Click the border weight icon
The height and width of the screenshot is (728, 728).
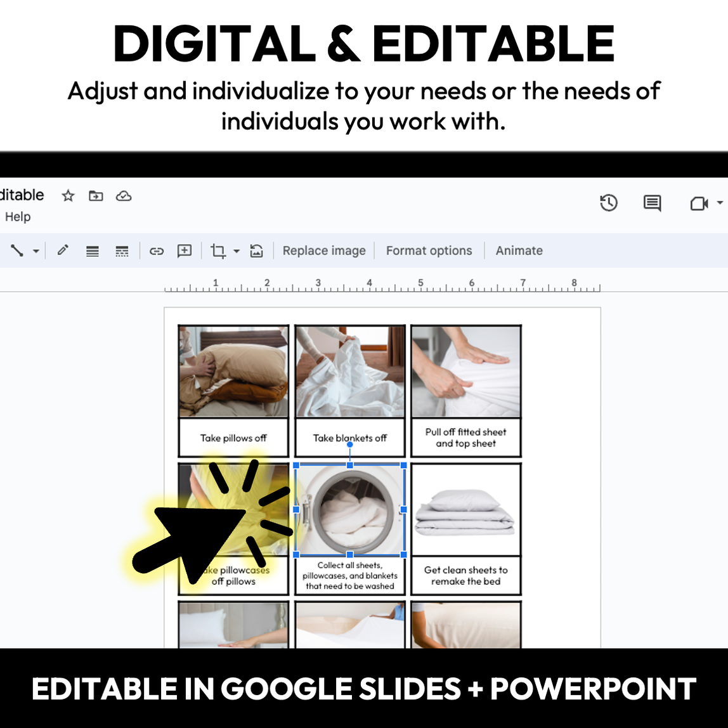click(92, 250)
